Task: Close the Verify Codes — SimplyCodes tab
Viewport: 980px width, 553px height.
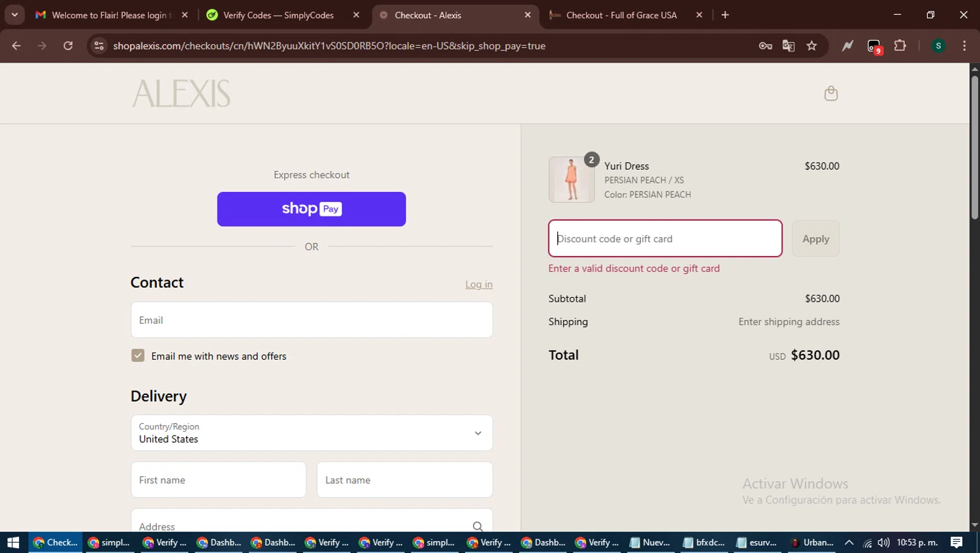Action: (356, 15)
